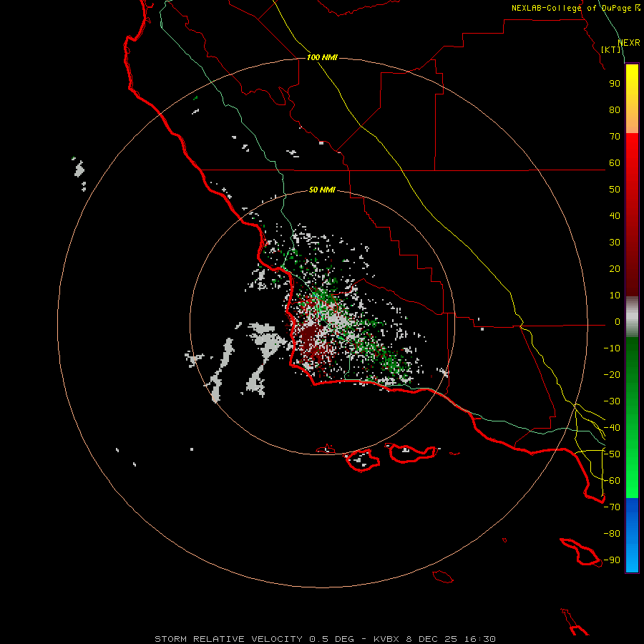The image size is (644, 644).
Task: Click the KVBX station identifier
Action: 386,639
